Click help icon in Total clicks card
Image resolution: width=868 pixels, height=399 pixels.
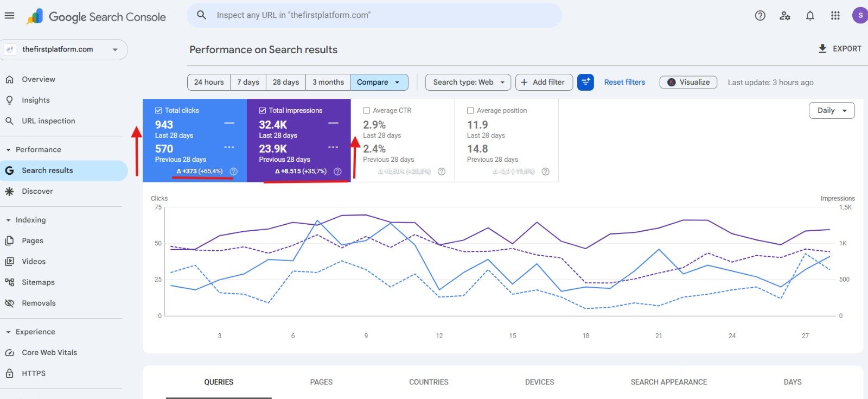[x=233, y=172]
